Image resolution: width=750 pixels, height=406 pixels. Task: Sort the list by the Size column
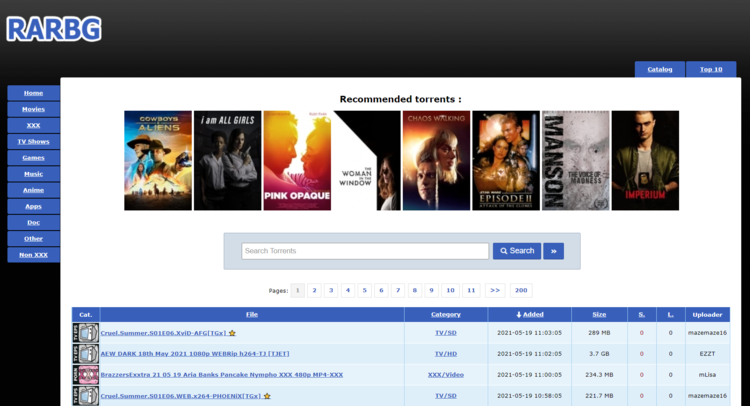pos(598,314)
